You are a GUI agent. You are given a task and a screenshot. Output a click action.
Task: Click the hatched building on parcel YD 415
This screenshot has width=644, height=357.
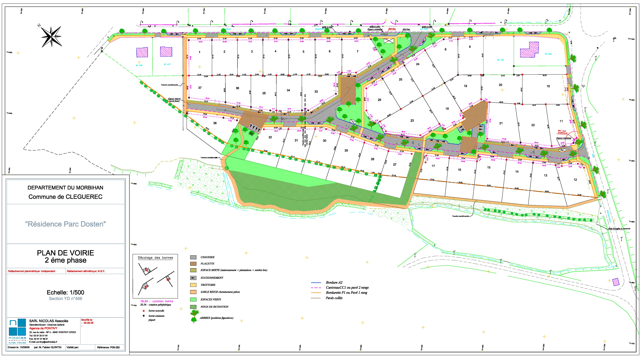point(142,52)
